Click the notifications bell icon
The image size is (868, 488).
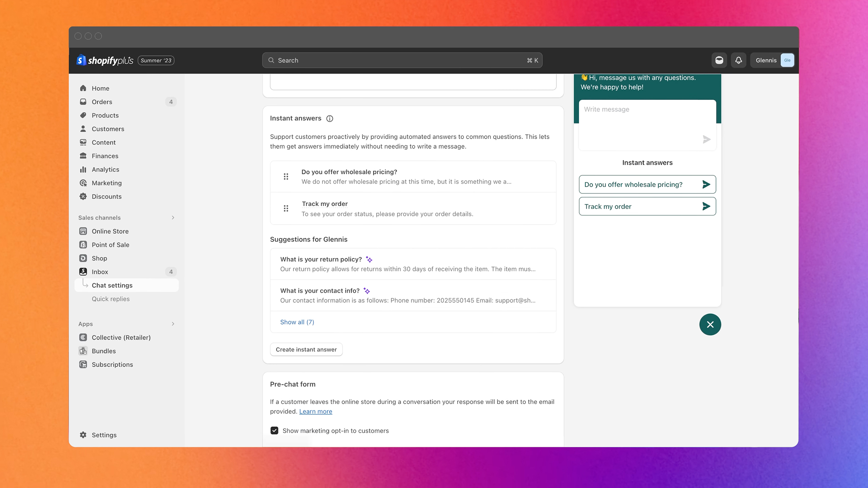pos(738,60)
